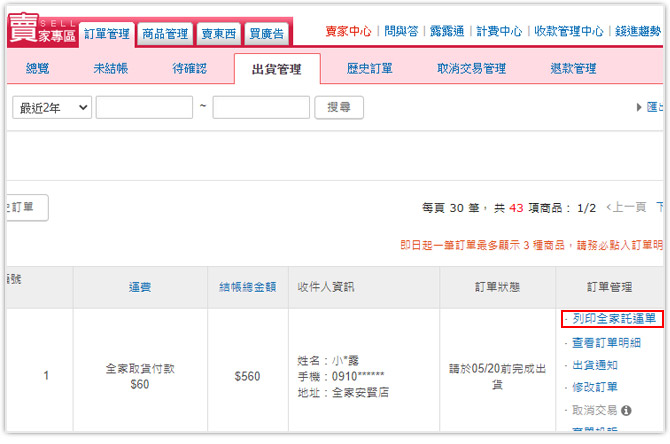Viewport: 670px width, 444px height.
Task: Click the 修改訂單 edit order link
Action: click(x=594, y=387)
